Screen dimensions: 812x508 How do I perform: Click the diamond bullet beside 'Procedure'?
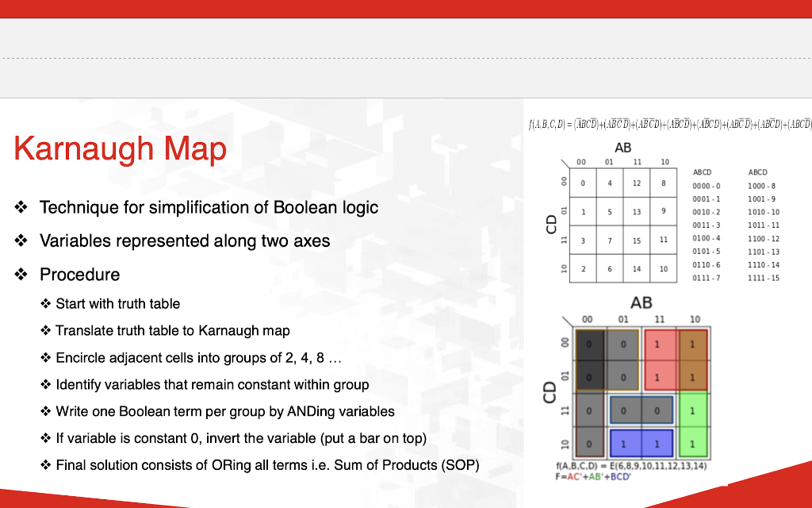pos(21,275)
